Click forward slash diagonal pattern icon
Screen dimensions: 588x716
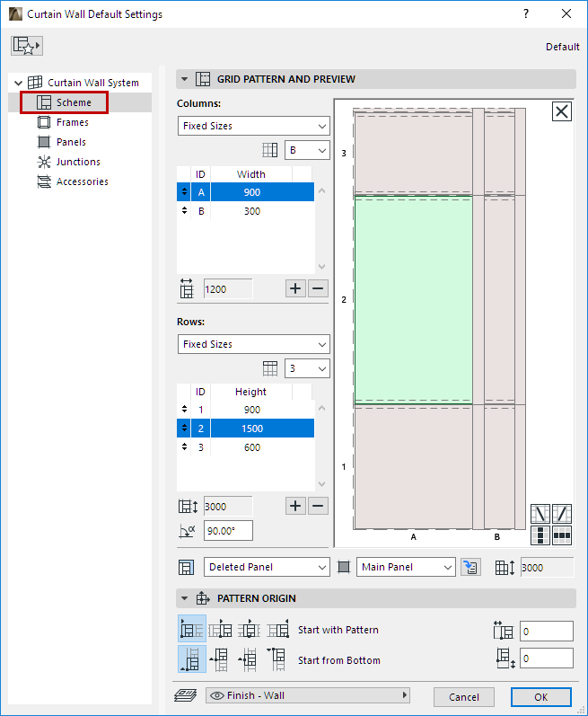tap(562, 514)
